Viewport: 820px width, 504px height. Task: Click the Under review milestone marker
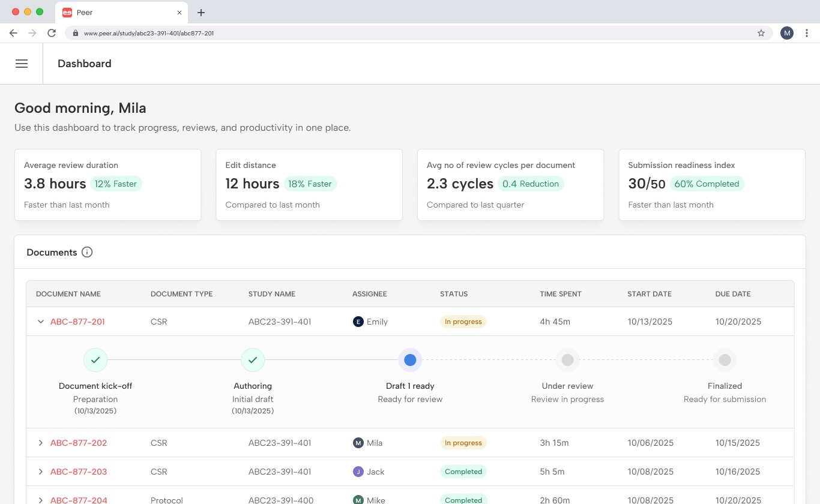567,360
